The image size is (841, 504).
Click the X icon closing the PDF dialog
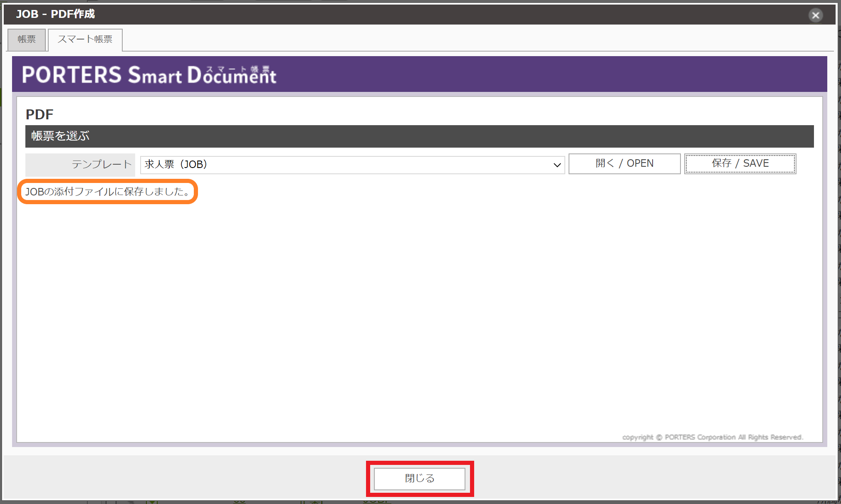click(x=816, y=15)
